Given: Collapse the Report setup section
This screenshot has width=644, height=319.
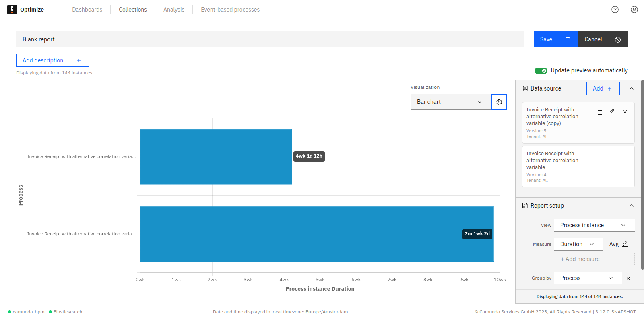Looking at the screenshot, I should 632,206.
